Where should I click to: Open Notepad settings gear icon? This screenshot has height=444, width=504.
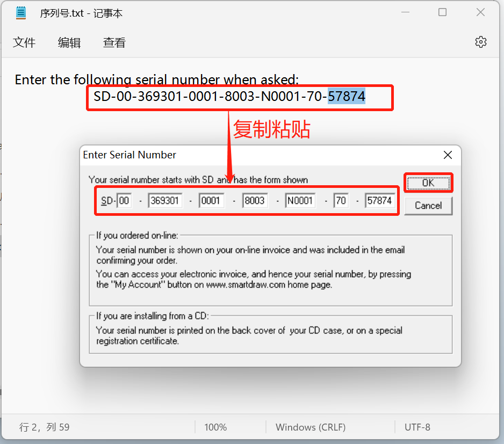(x=480, y=42)
